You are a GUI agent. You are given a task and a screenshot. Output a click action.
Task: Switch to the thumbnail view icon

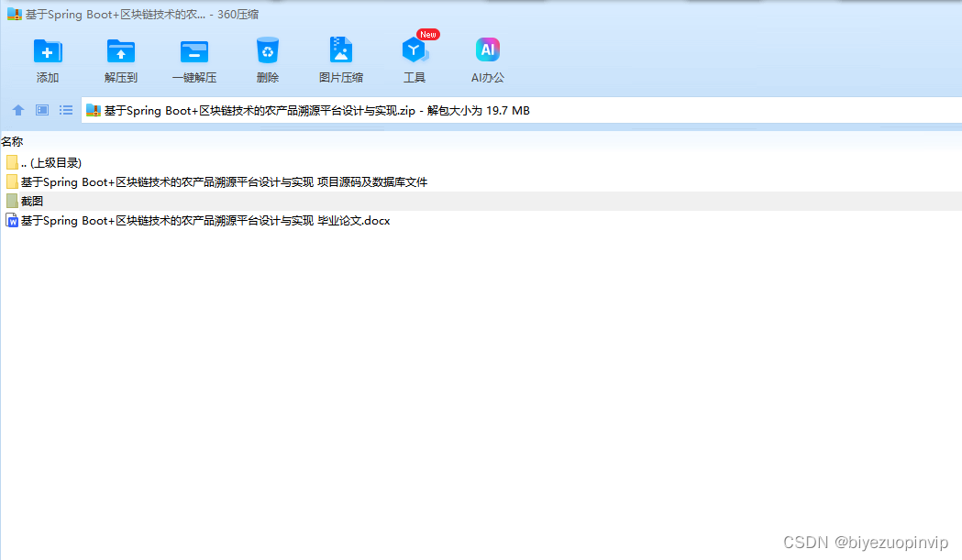pyautogui.click(x=41, y=110)
